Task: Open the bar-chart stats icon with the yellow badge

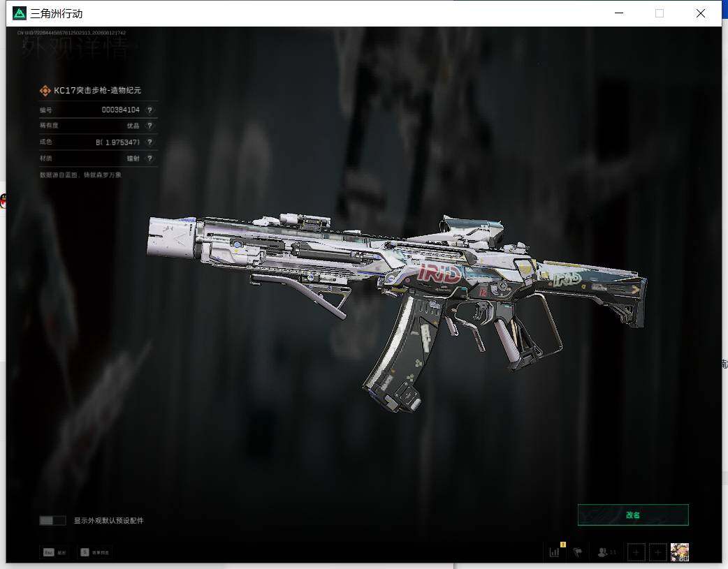Action: pos(555,552)
